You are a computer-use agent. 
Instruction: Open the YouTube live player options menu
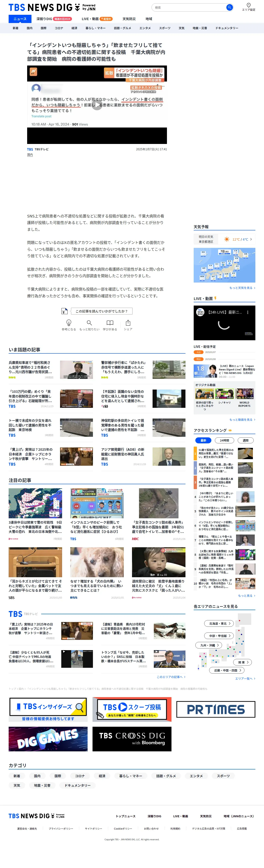click(x=248, y=312)
